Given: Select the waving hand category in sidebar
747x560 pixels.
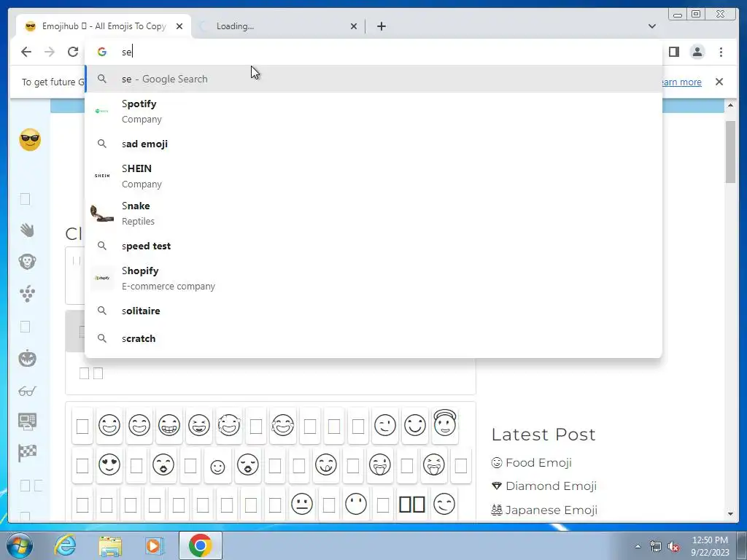Looking at the screenshot, I should (x=27, y=230).
